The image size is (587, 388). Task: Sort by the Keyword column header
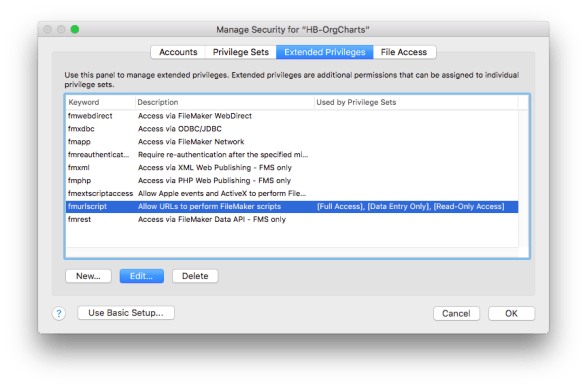click(x=100, y=102)
